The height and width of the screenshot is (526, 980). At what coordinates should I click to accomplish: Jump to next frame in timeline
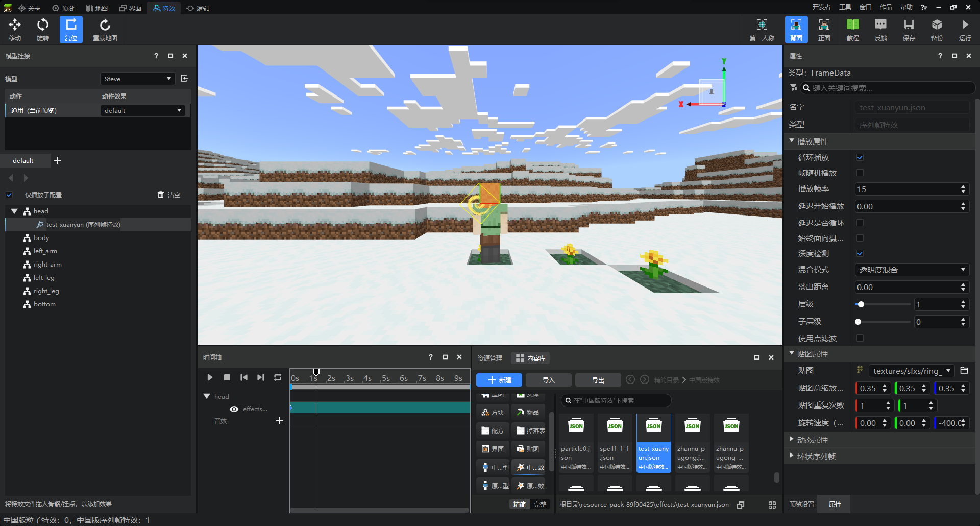pos(261,377)
